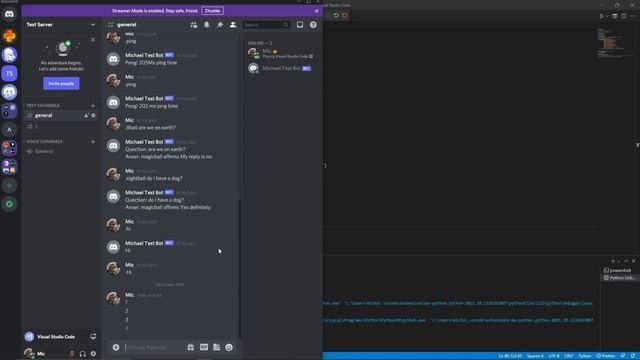The image size is (640, 360).
Task: Click 'Pong! 202 ms ping time' message
Action: pyautogui.click(x=151, y=106)
